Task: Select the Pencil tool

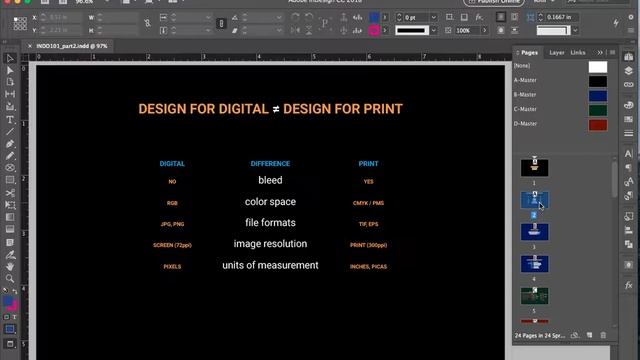Action: 10,156
